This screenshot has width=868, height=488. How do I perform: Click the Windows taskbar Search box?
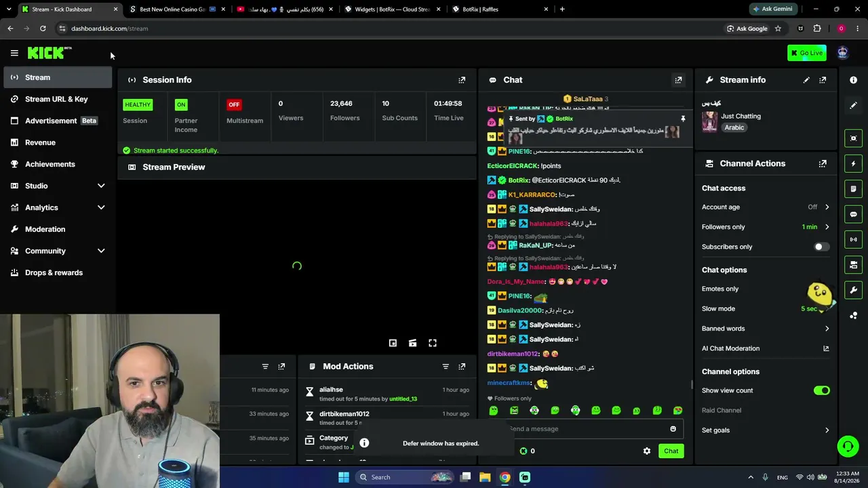[406, 477]
